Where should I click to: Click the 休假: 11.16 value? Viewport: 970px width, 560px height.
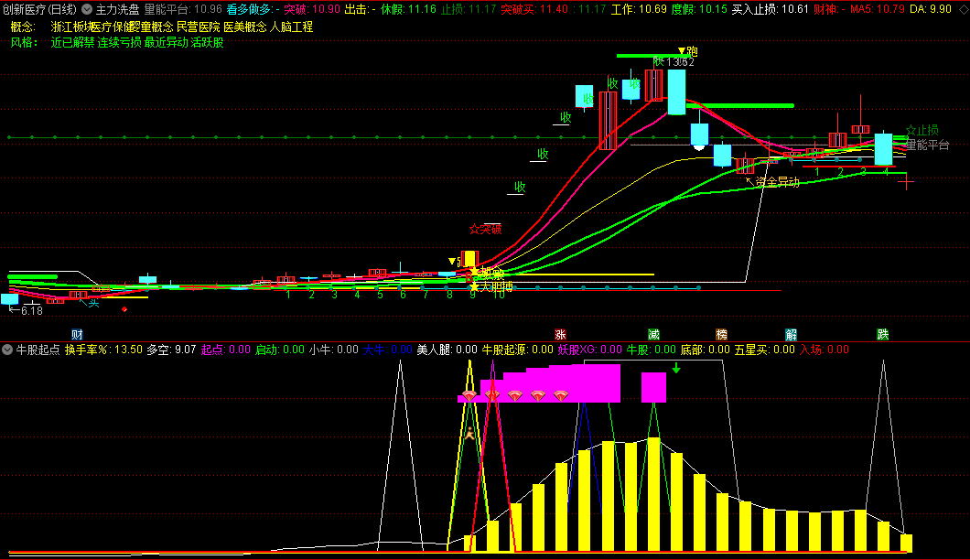[408, 9]
